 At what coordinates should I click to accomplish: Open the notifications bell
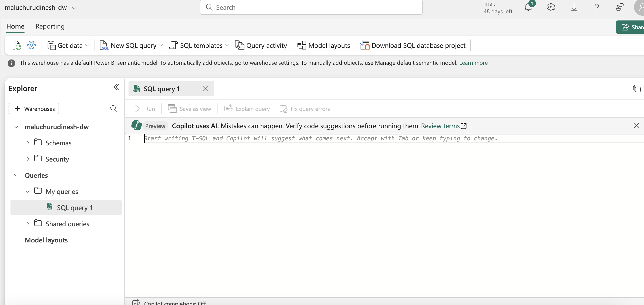[x=528, y=7]
